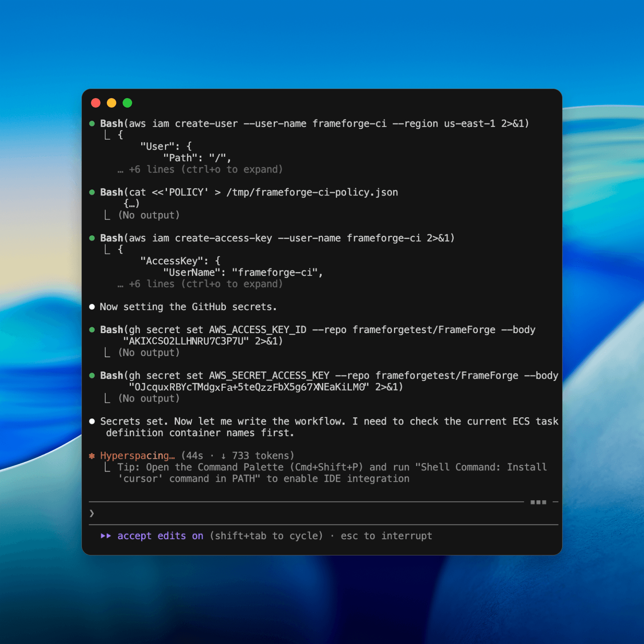The image size is (644, 644).
Task: Click the Command Palette tip text
Action: tap(332, 473)
